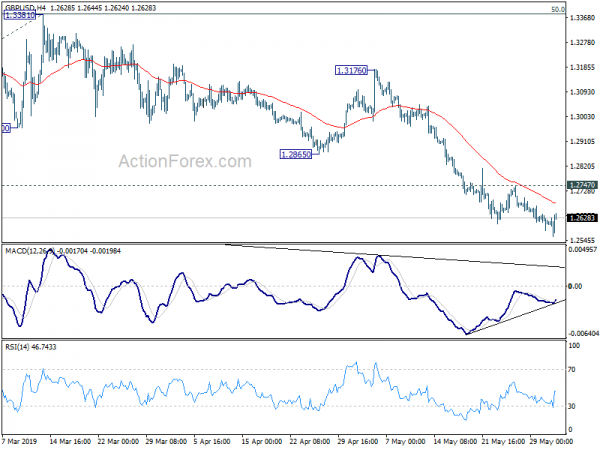Click the RSI axis level 30

(572, 406)
